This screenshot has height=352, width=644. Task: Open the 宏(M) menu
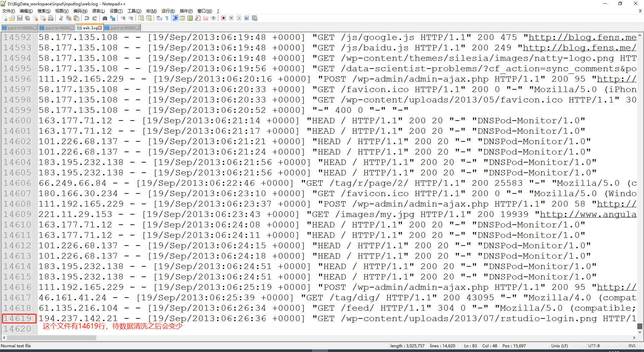point(152,11)
